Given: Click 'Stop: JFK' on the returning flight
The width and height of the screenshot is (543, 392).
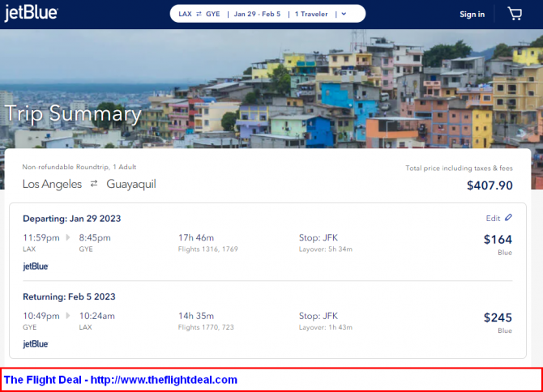Looking at the screenshot, I should click(319, 316).
